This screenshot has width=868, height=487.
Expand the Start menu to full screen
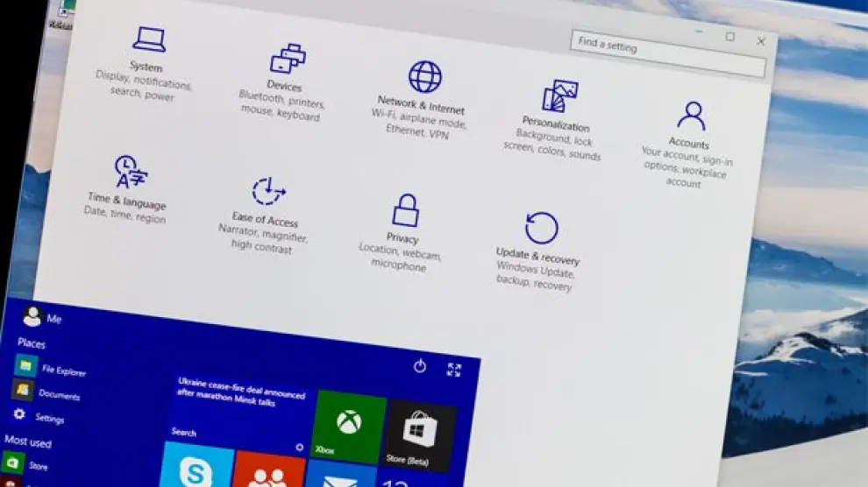[454, 370]
